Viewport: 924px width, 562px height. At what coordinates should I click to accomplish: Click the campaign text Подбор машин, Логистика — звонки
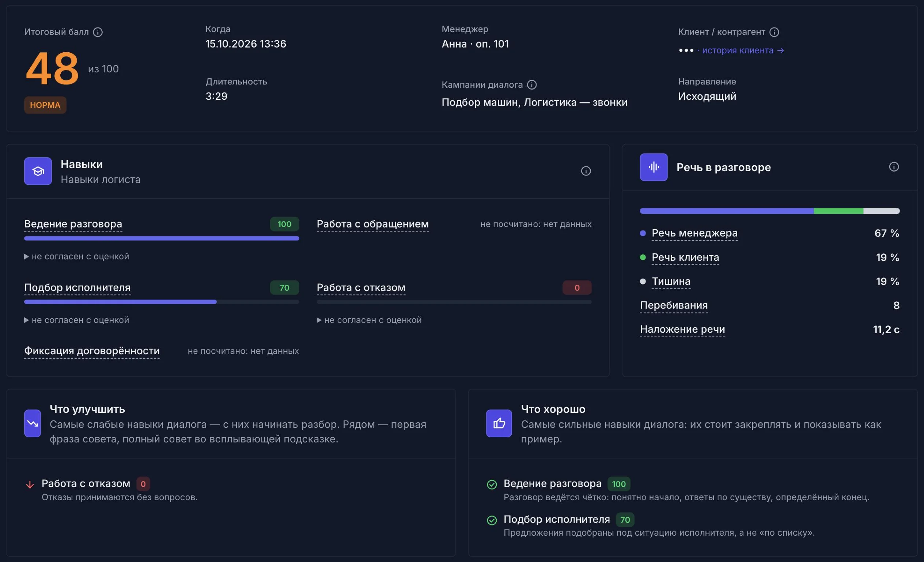click(534, 102)
